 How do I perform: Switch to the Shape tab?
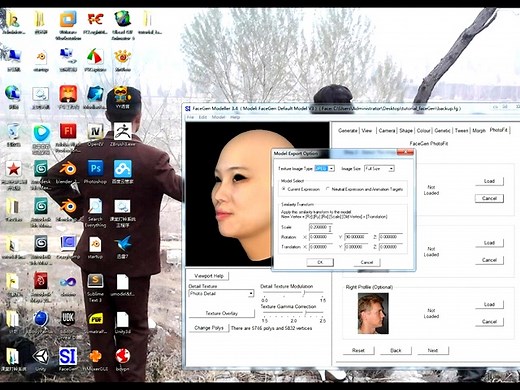coord(406,131)
